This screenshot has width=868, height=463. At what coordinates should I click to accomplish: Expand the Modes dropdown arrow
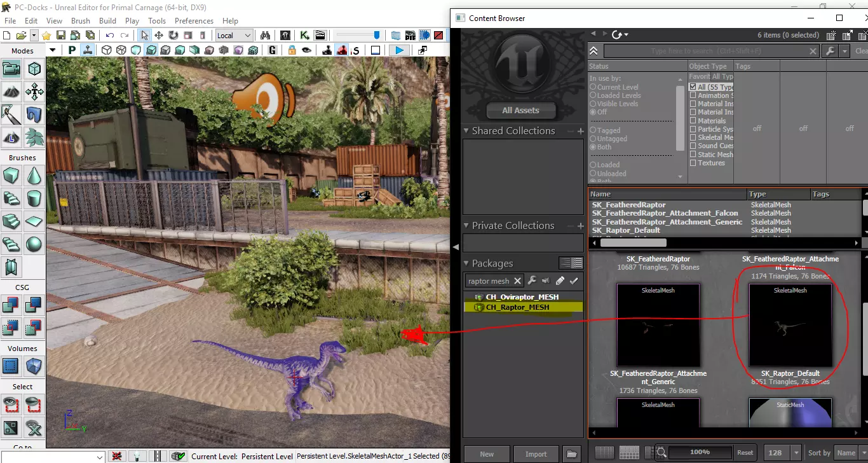click(x=53, y=50)
